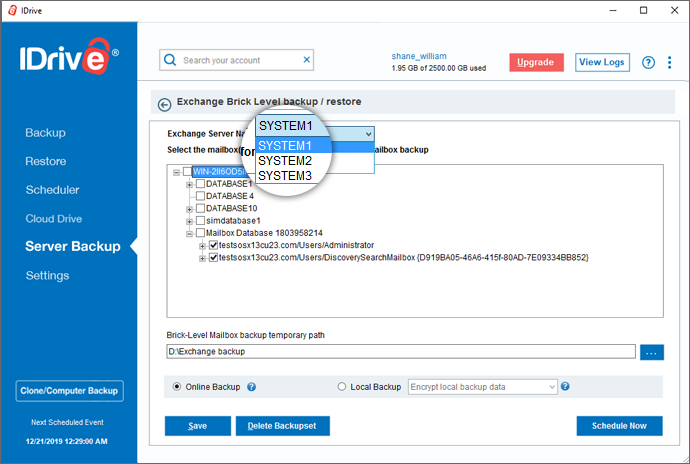Viewport: 690px width, 464px height.
Task: Select the Local Backup radio button
Action: 341,387
